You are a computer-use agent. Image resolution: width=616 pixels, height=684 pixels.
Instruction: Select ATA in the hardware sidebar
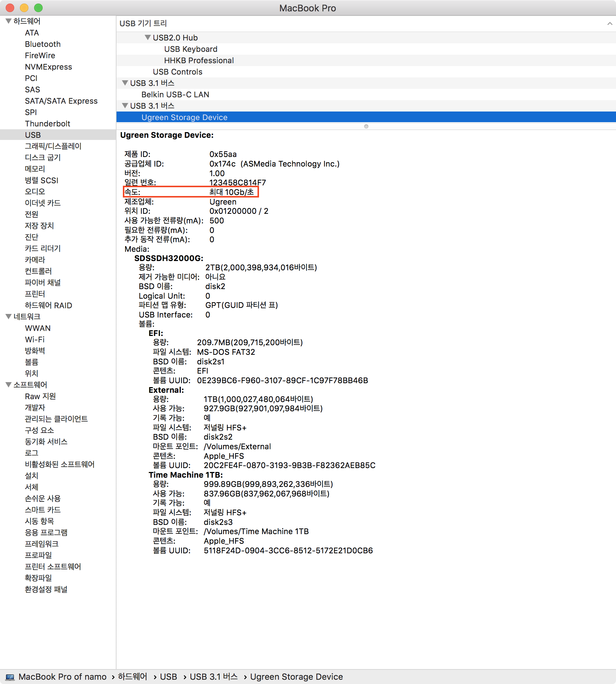[x=32, y=33]
